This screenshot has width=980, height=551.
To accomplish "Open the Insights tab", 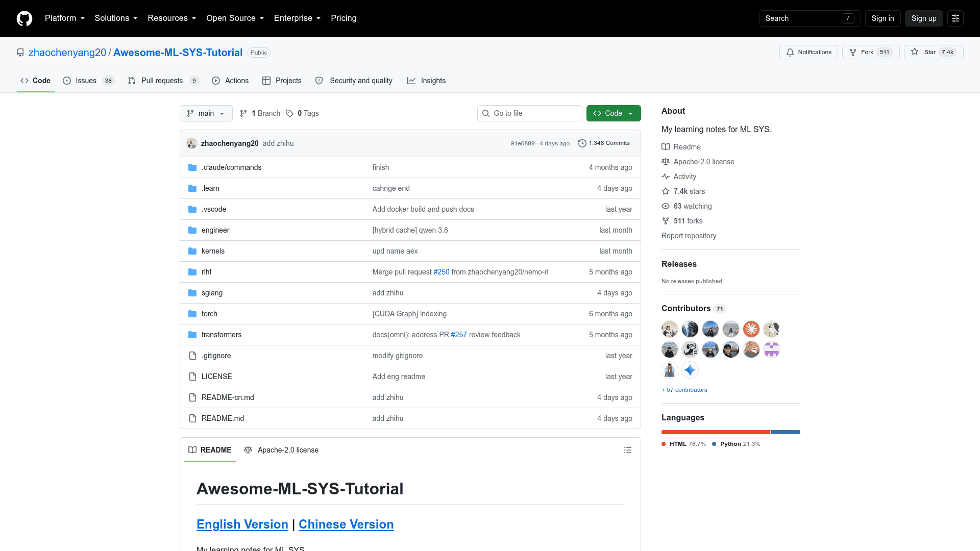I will 426,81.
